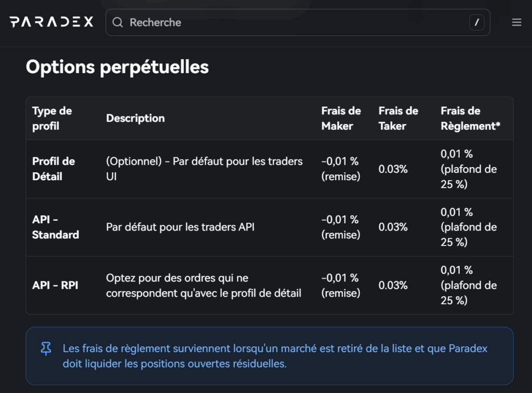
Task: Select the API - RPI row label
Action: tap(55, 285)
